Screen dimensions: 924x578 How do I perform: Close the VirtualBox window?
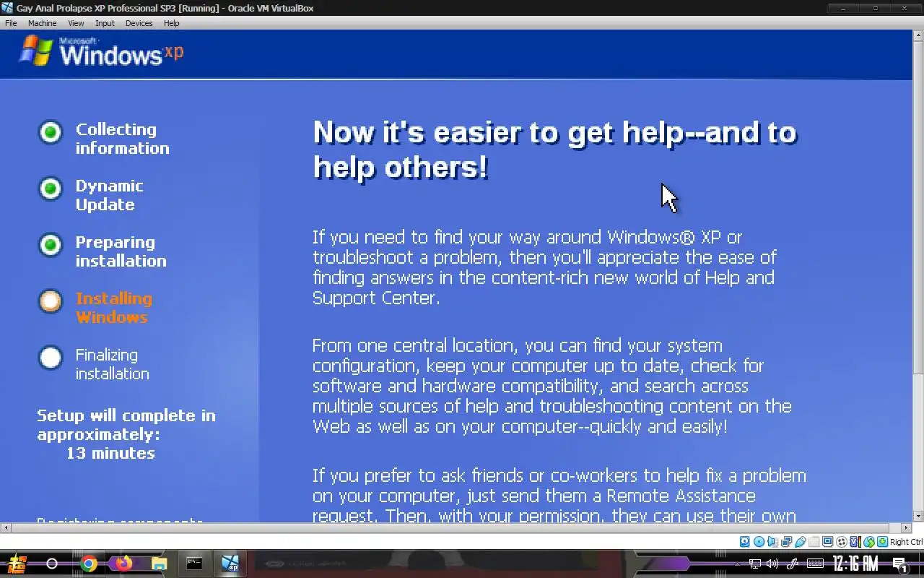click(906, 8)
